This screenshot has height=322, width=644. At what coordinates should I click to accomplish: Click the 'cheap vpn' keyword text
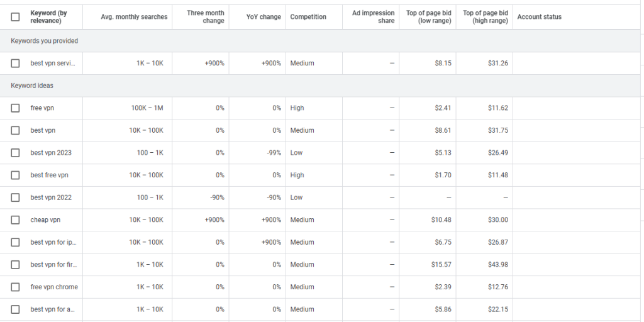(45, 220)
